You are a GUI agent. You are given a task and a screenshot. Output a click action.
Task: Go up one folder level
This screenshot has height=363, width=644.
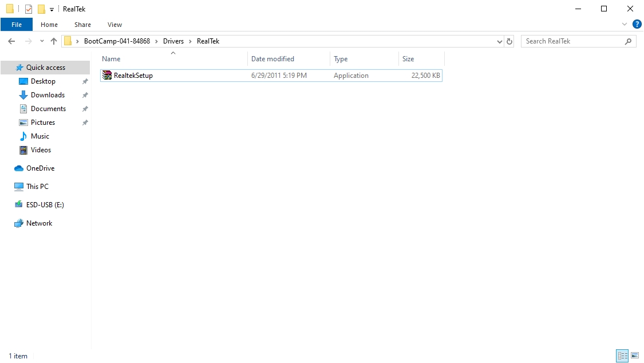pos(54,41)
